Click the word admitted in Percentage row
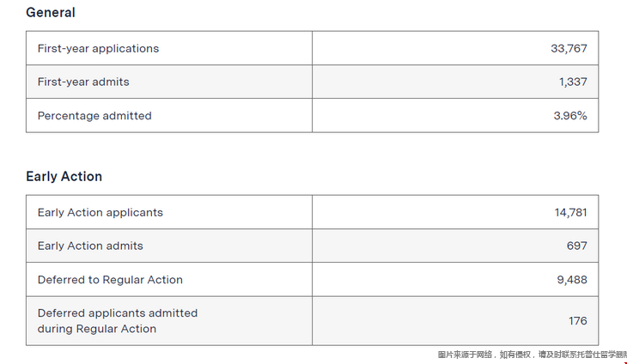 (x=127, y=116)
